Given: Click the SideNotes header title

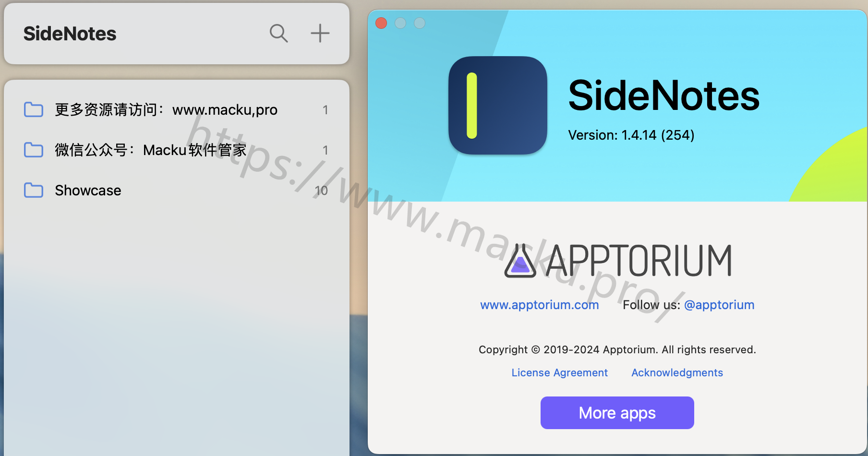Looking at the screenshot, I should pos(70,34).
